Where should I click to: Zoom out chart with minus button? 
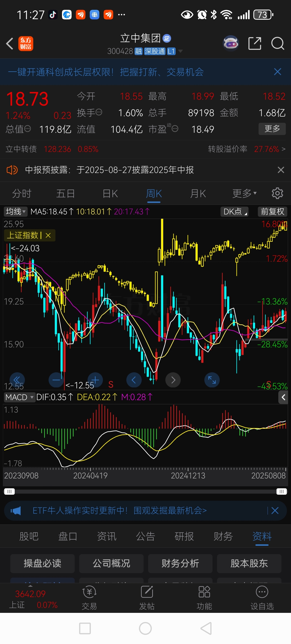(x=56, y=380)
